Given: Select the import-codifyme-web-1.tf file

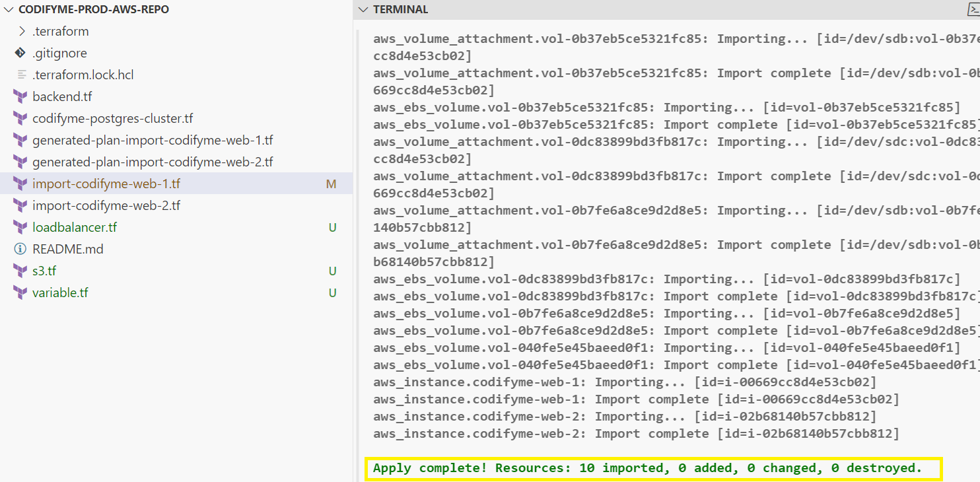Looking at the screenshot, I should (x=106, y=184).
